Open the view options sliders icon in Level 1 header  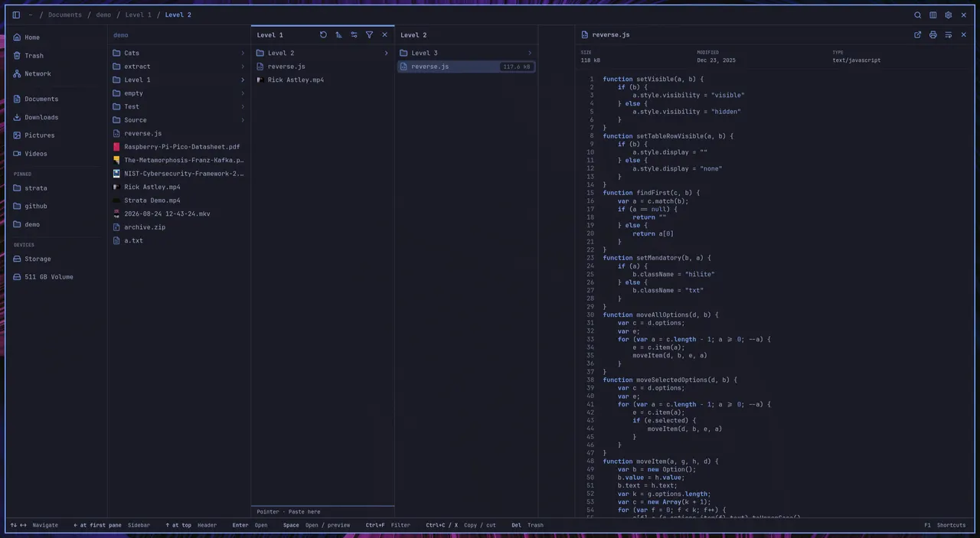354,34
